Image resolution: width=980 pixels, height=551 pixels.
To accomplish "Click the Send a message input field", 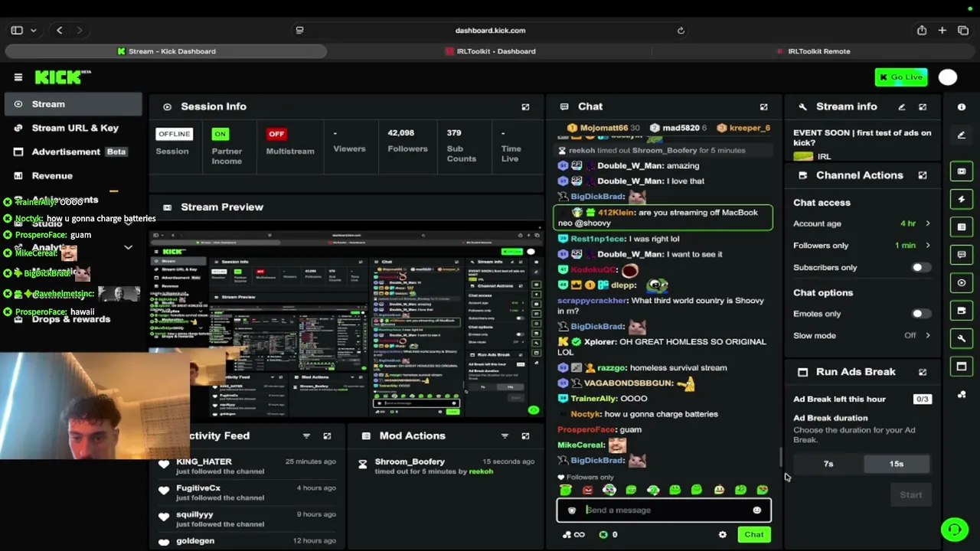I will pos(663,510).
